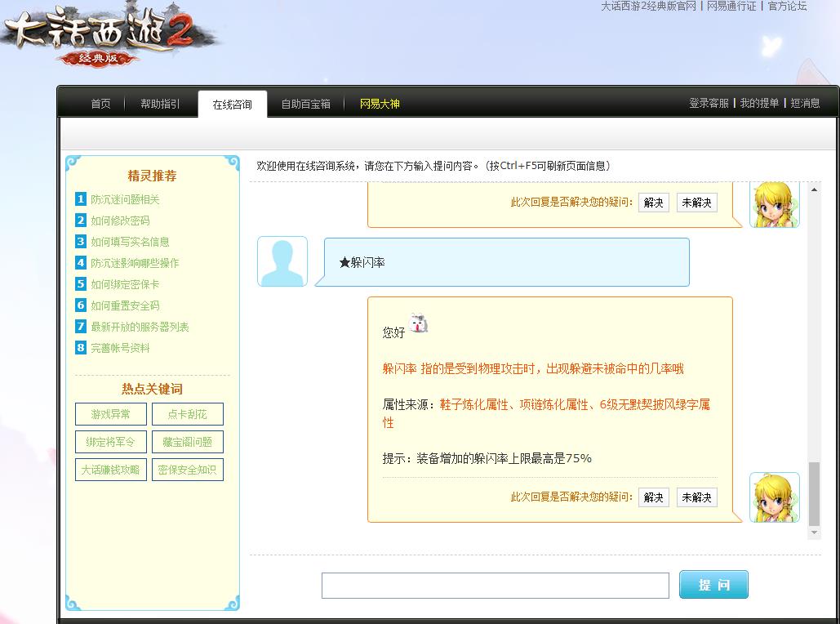This screenshot has height=624, width=840.
Task: Click the ★躲闪率 user message bubble
Action: coord(502,262)
